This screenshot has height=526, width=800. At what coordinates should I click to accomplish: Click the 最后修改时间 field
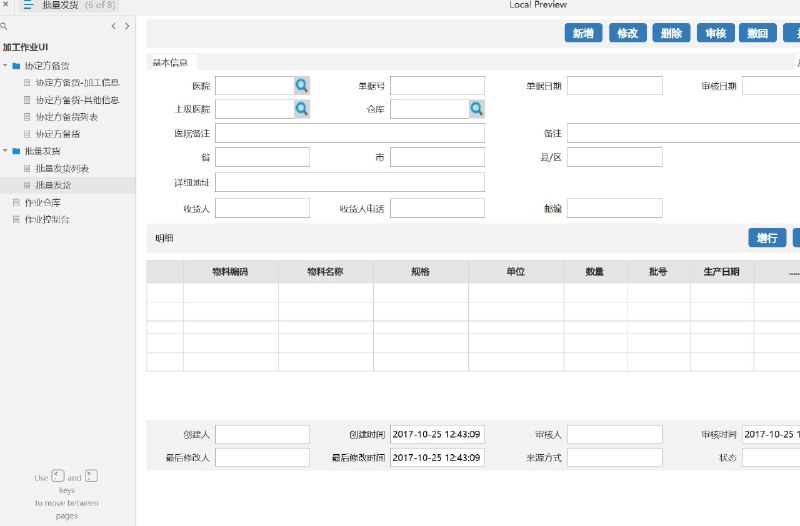(437, 458)
